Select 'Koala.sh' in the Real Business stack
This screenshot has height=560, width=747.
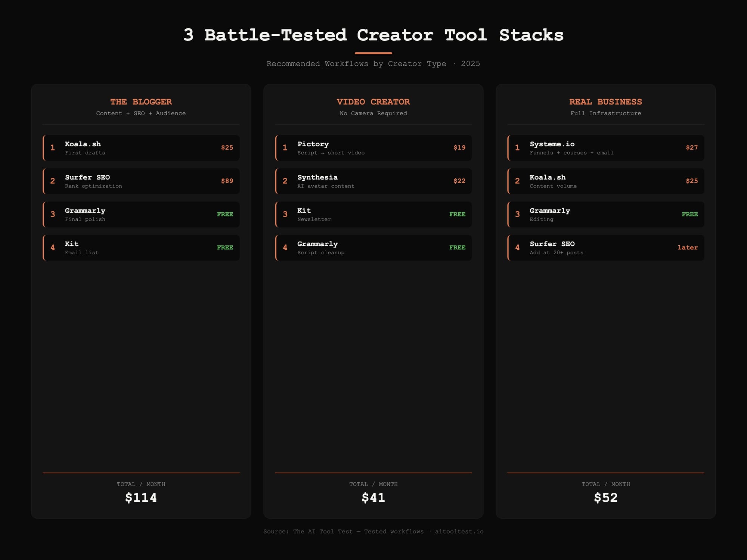548,177
